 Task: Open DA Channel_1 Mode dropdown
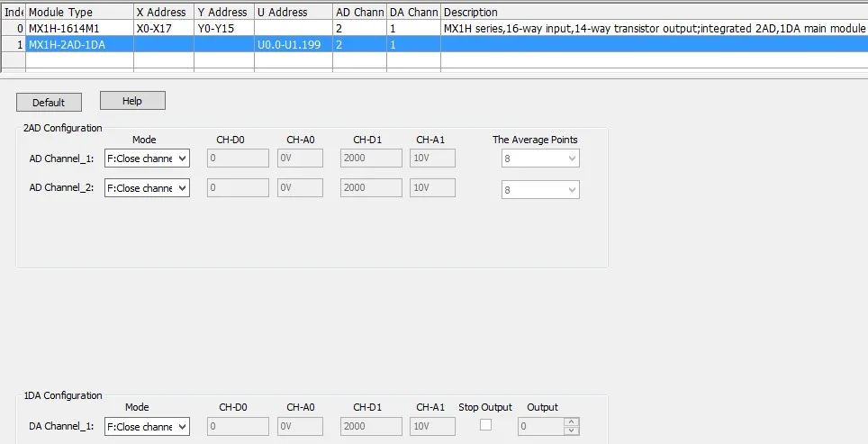[148, 426]
